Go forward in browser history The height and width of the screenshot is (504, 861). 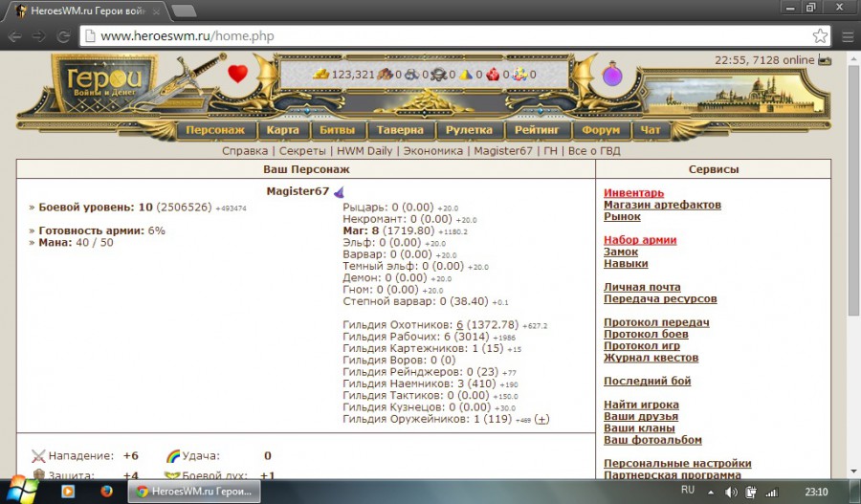[39, 36]
